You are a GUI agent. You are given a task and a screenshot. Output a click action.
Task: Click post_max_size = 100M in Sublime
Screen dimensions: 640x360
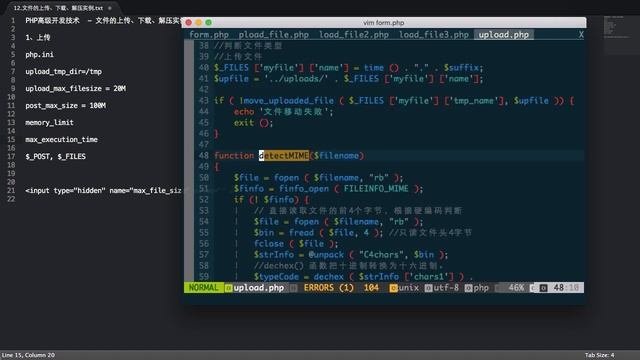[65, 105]
